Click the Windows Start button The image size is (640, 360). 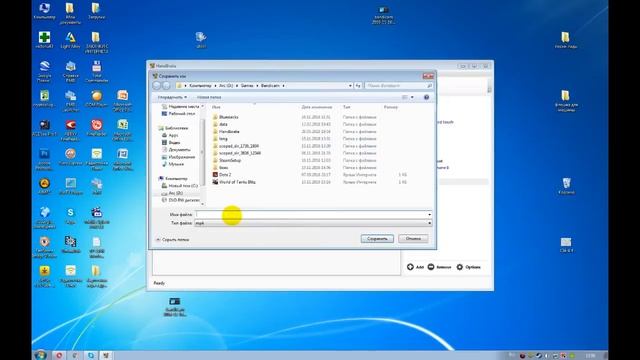click(40, 355)
